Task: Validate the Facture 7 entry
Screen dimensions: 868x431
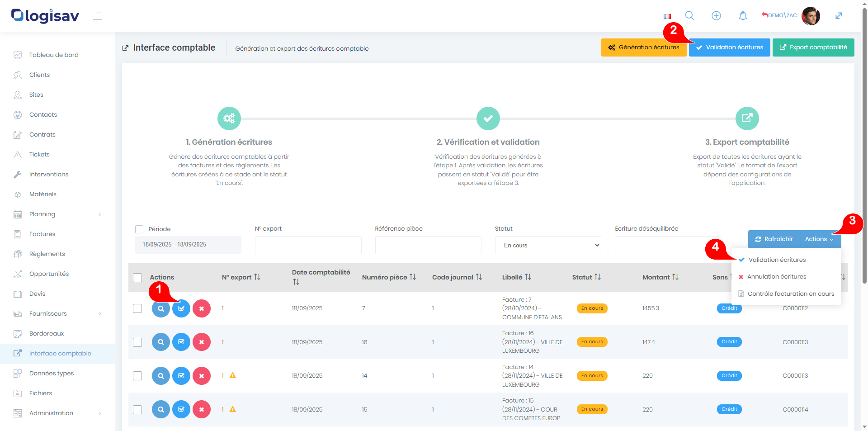Action: click(x=181, y=308)
